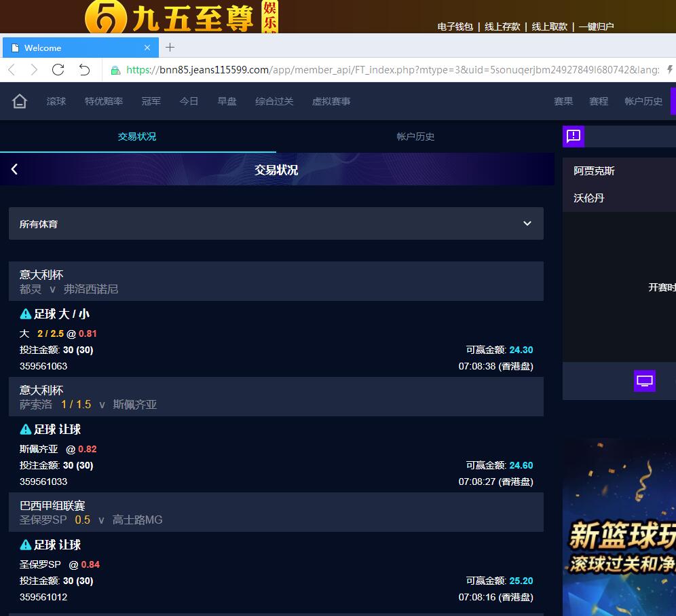676x616 pixels.
Task: Open the 虚拟赛事 menu item
Action: tap(331, 101)
